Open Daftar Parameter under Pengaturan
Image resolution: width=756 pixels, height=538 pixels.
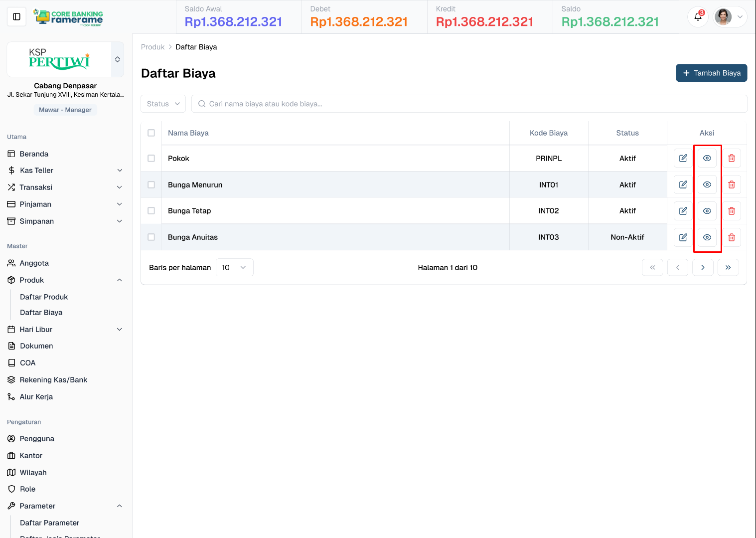50,523
